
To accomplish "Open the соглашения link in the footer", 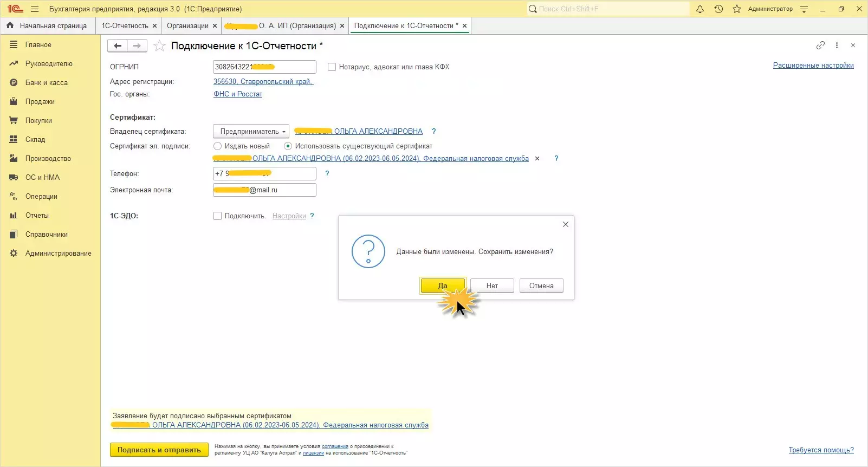I will click(335, 446).
